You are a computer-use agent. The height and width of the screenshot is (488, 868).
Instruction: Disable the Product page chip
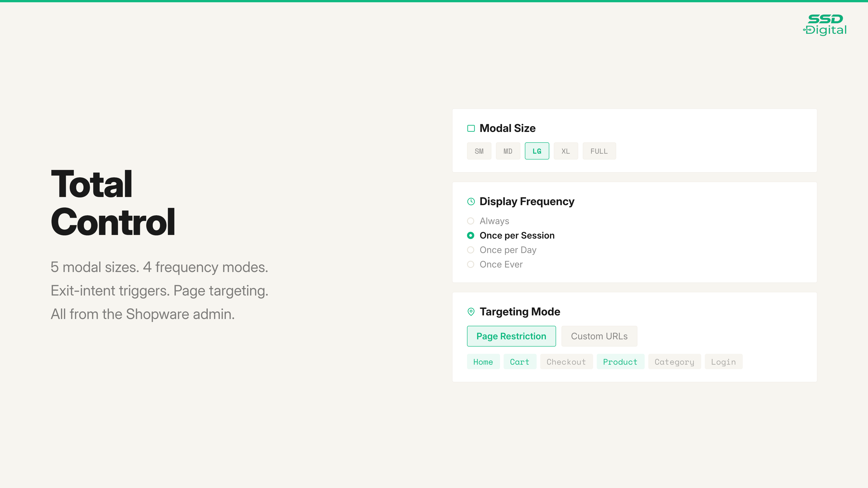point(620,362)
